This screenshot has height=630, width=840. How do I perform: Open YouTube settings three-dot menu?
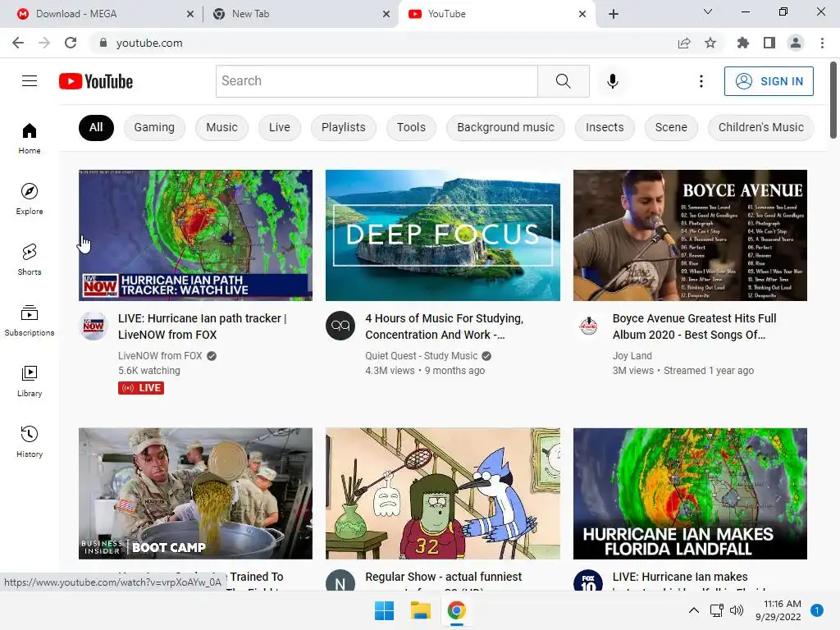point(701,81)
